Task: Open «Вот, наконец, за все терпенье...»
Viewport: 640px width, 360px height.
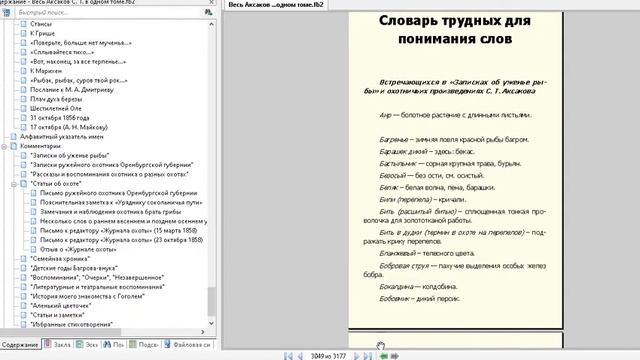Action: point(78,62)
